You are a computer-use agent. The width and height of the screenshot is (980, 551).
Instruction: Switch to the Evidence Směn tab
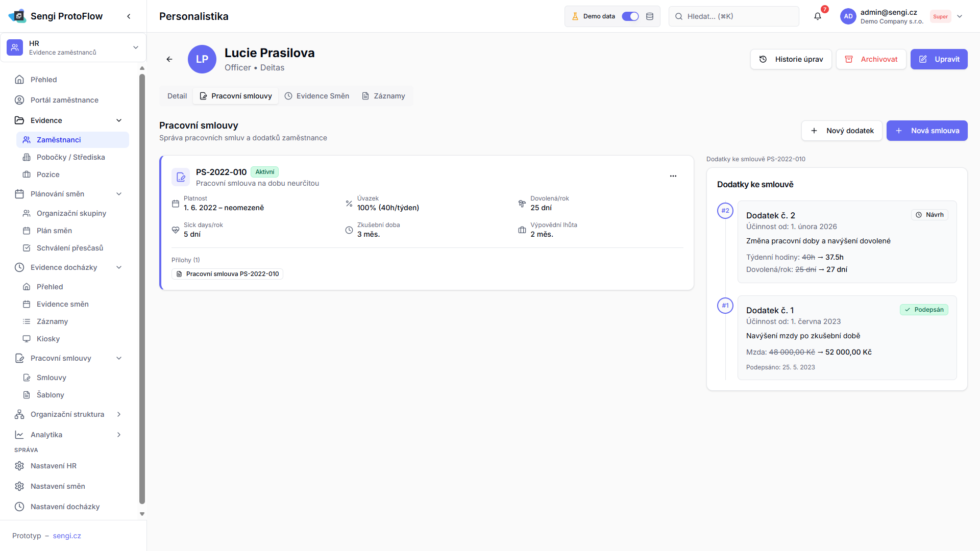tap(317, 96)
